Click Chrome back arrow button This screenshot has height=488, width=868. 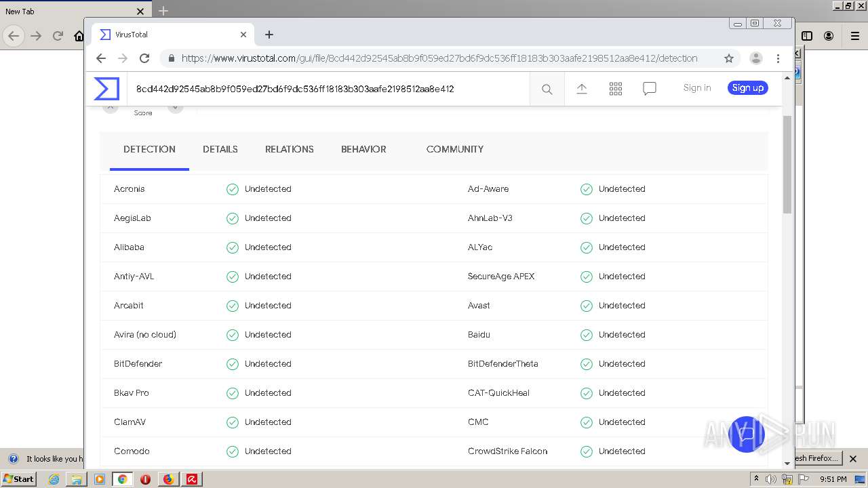(101, 58)
